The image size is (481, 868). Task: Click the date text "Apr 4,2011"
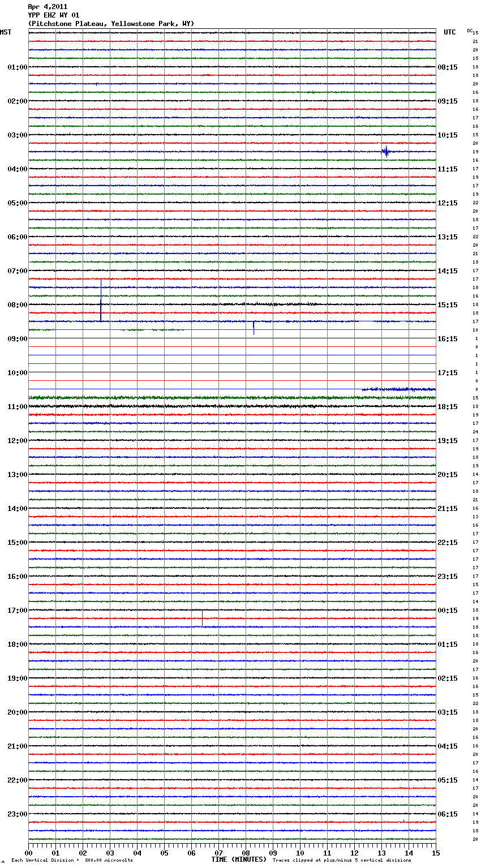point(48,7)
